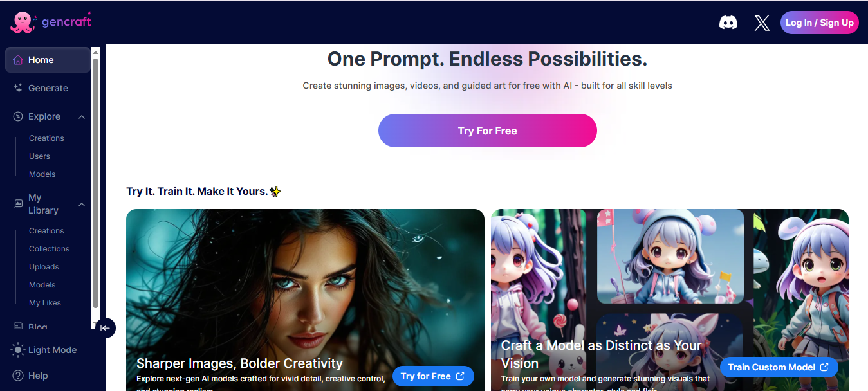Collapse the My Library section chevron

(82, 205)
